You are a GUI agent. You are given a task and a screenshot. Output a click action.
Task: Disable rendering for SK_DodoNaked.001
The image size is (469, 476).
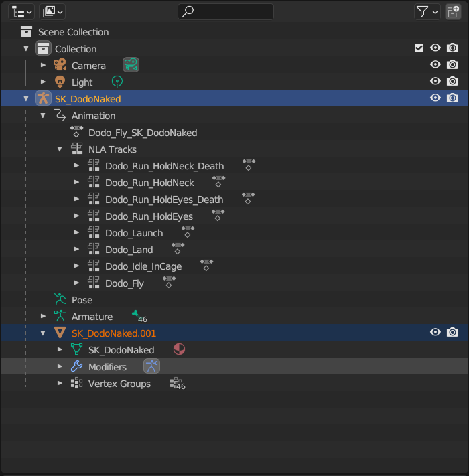pyautogui.click(x=452, y=333)
